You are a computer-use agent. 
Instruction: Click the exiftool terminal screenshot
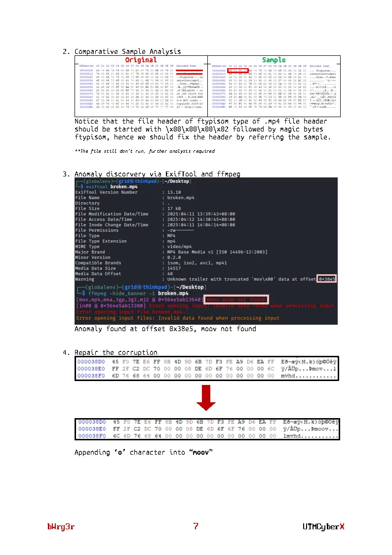tap(206, 251)
